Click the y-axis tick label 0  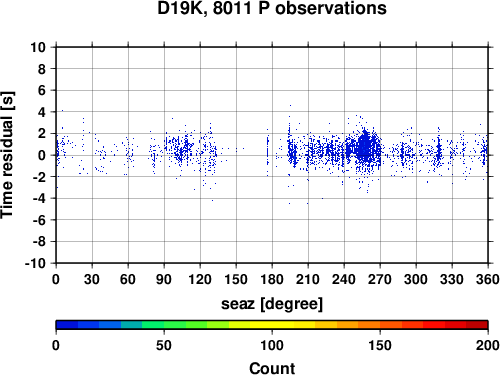click(42, 155)
